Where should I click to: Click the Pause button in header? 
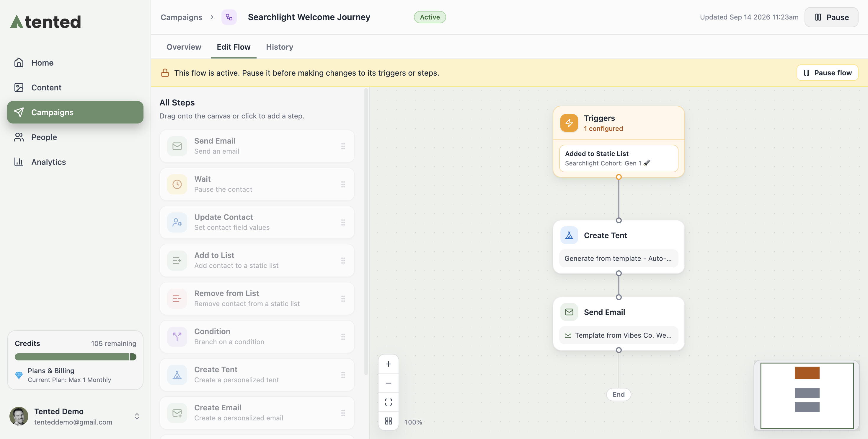tap(831, 17)
